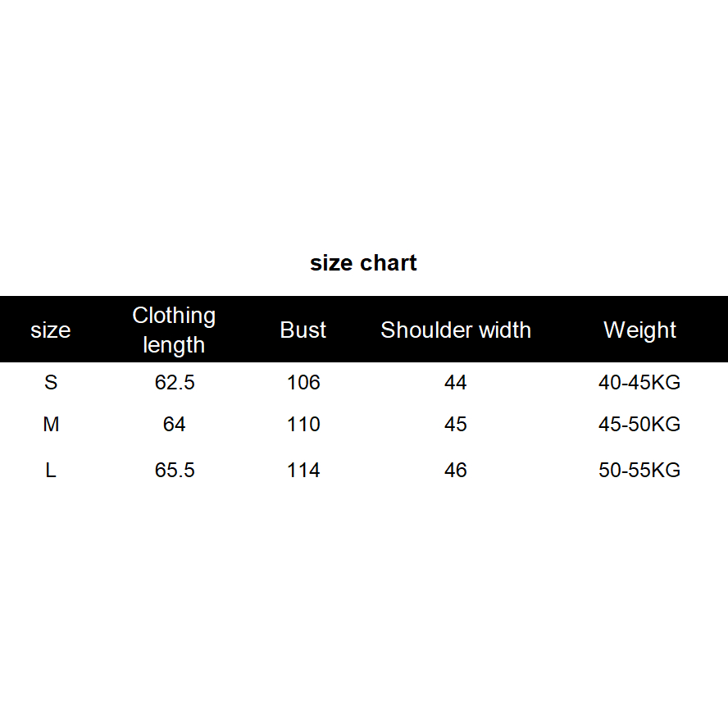Click the shoulder width value 44

[456, 383]
